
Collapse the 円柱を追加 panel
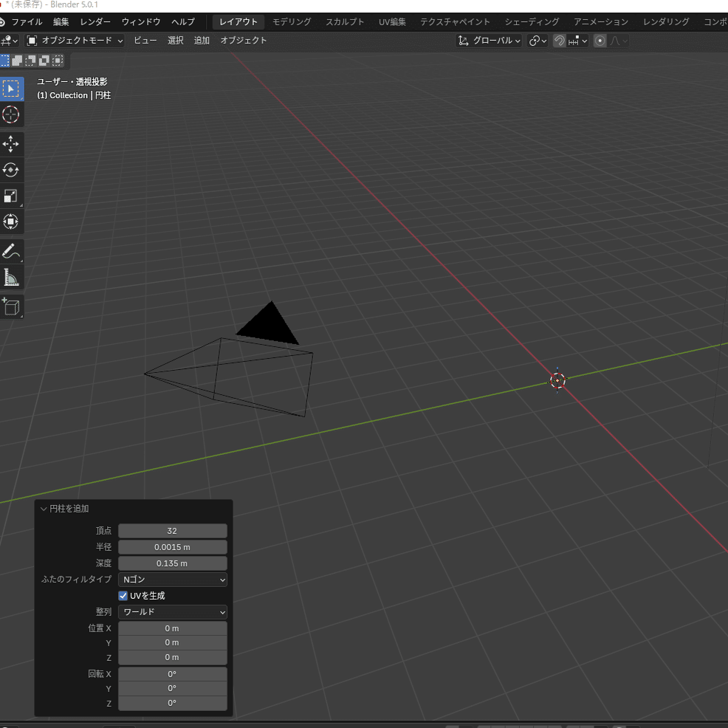(44, 509)
